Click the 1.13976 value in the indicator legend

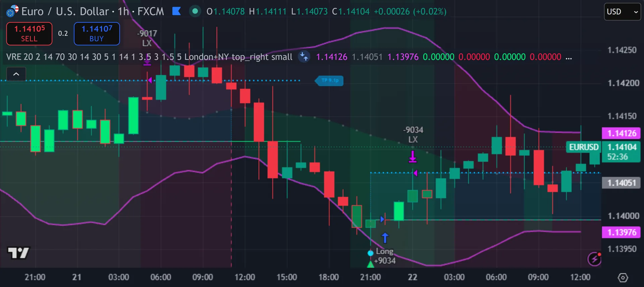point(403,57)
